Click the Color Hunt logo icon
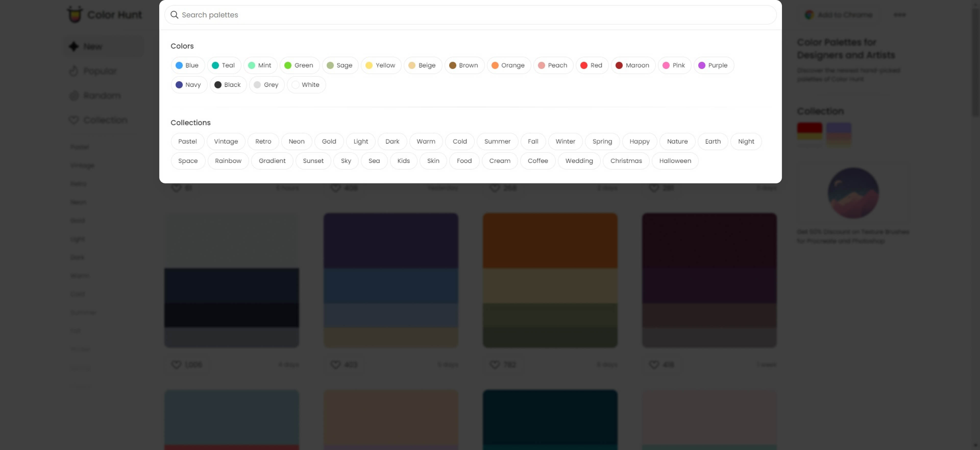This screenshot has height=450, width=980. pos(75,15)
